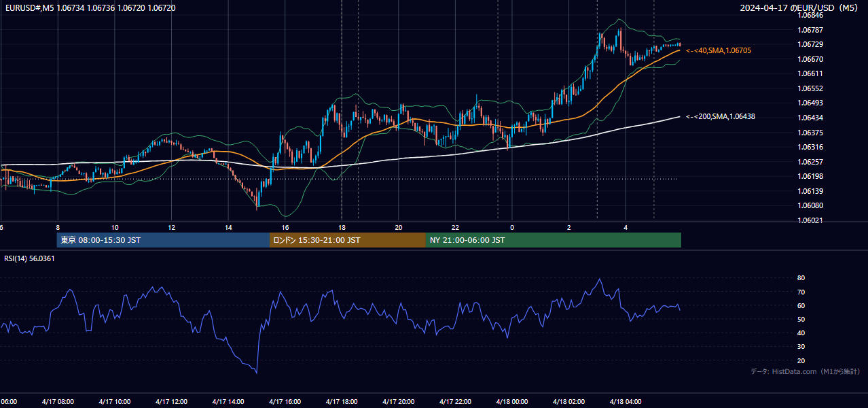The image size is (868, 408).
Task: Click the 1.06729 price axis label
Action: pos(810,44)
